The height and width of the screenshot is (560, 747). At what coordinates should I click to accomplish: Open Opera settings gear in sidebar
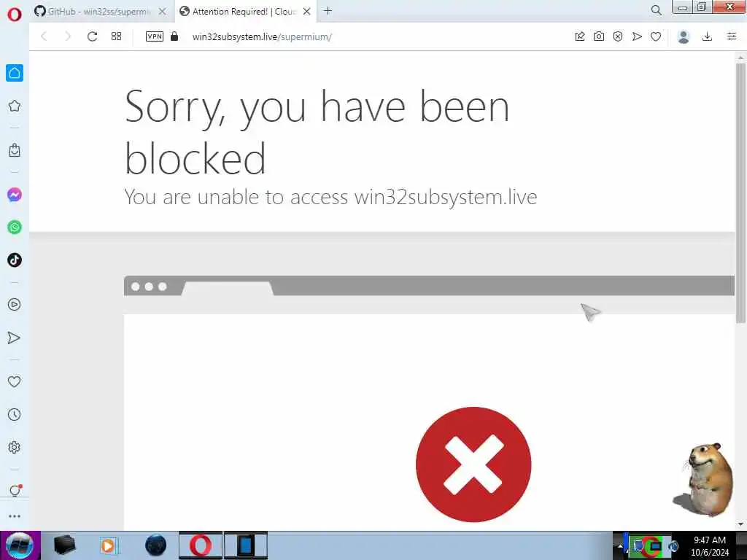coord(15,447)
